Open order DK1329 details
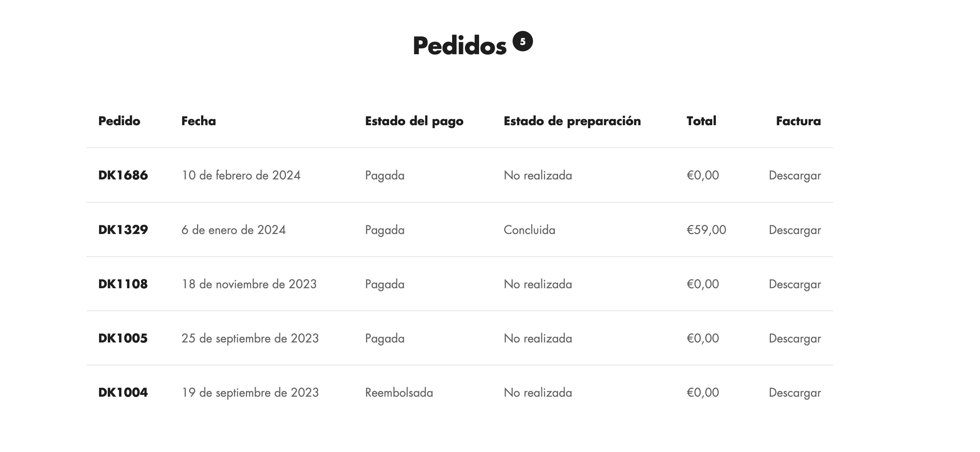The height and width of the screenshot is (452, 980). coord(123,230)
